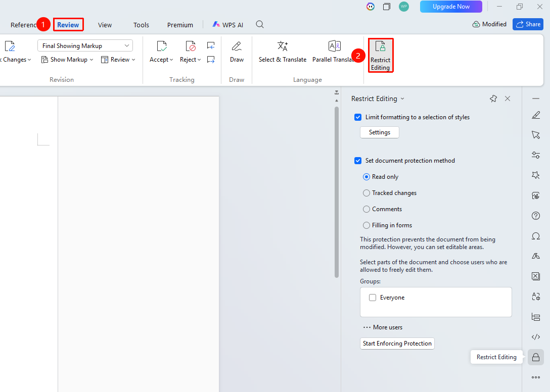Click the lock icon in the right sidebar

tap(536, 357)
